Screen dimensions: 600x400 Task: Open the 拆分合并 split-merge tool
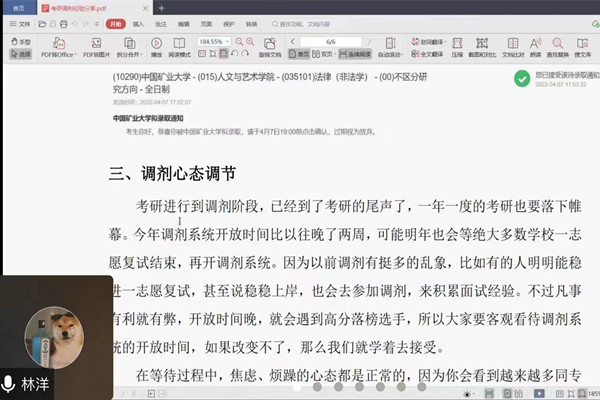(129, 44)
